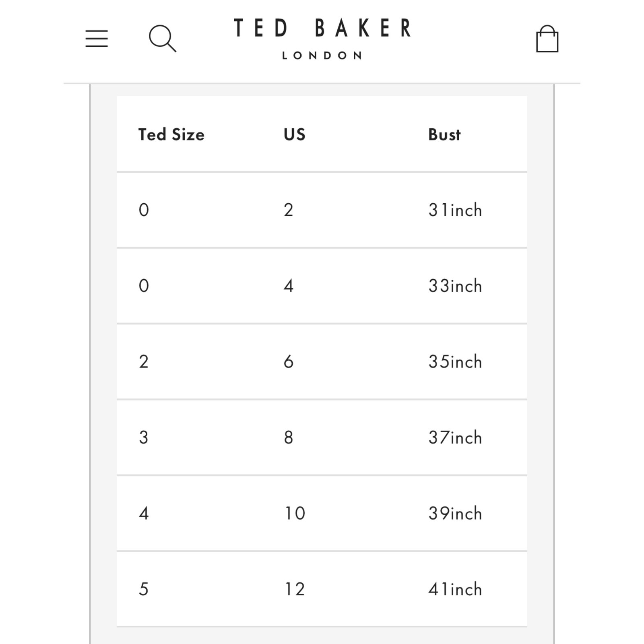
Task: Go to the Ted Baker London homepage logo
Action: click(x=322, y=39)
